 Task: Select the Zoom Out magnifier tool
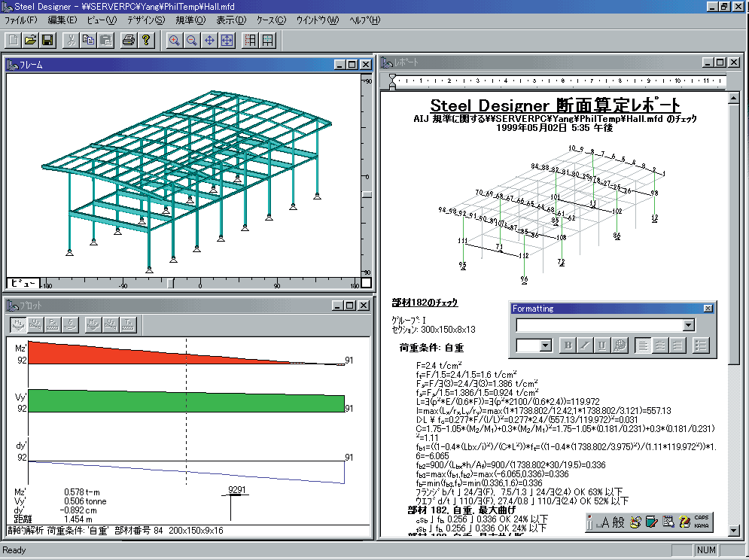point(191,40)
